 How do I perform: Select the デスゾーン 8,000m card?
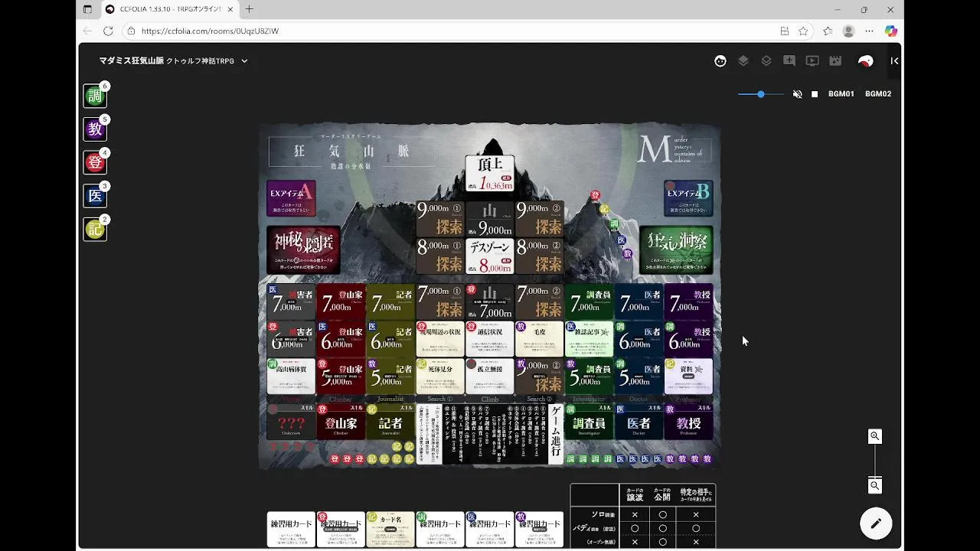490,256
